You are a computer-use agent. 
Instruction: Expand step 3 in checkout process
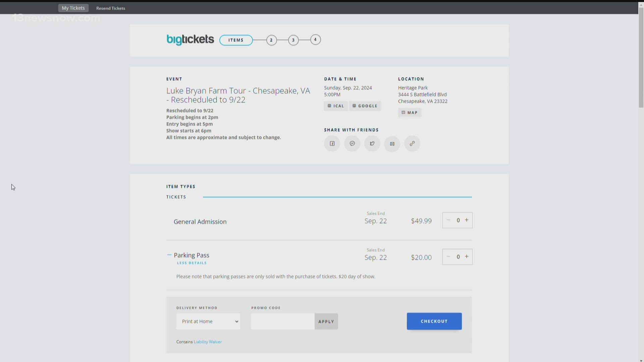tap(293, 40)
